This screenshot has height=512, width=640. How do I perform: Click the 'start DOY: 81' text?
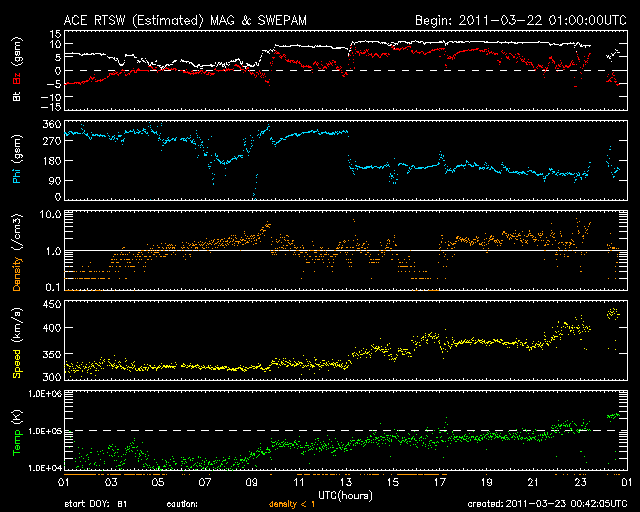coord(96,504)
